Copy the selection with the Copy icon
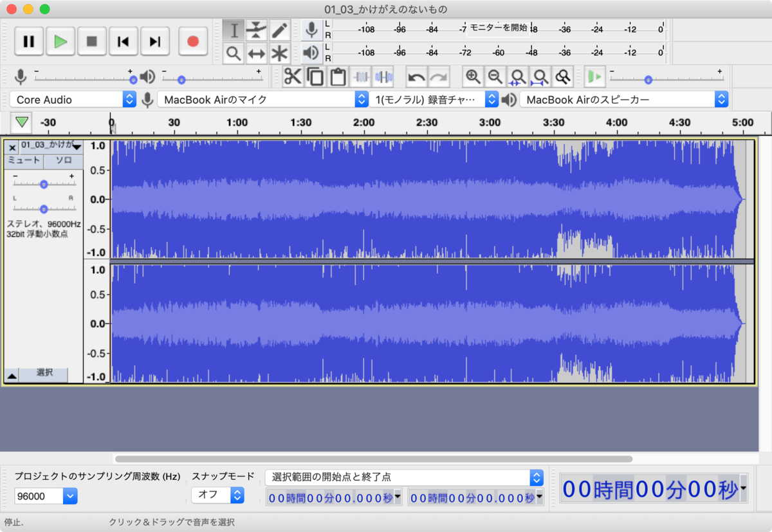Screen dimensions: 772x532 pyautogui.click(x=315, y=77)
